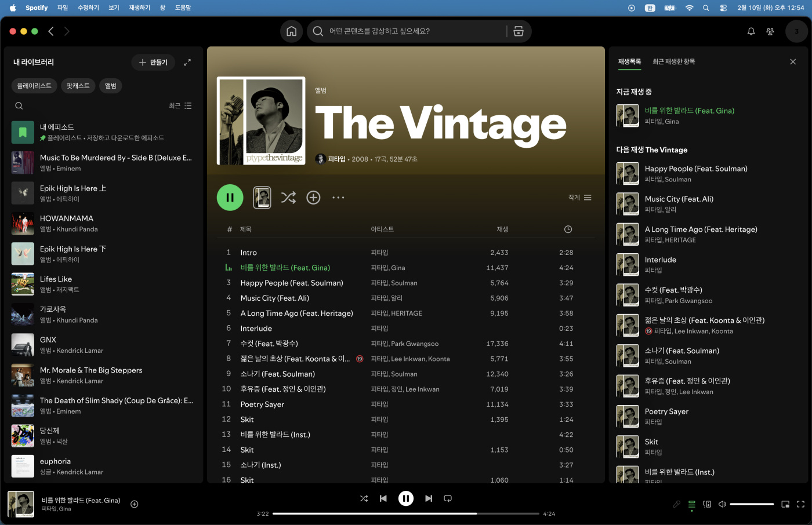This screenshot has height=525, width=812.
Task: Add The Vintage album to library
Action: click(313, 198)
